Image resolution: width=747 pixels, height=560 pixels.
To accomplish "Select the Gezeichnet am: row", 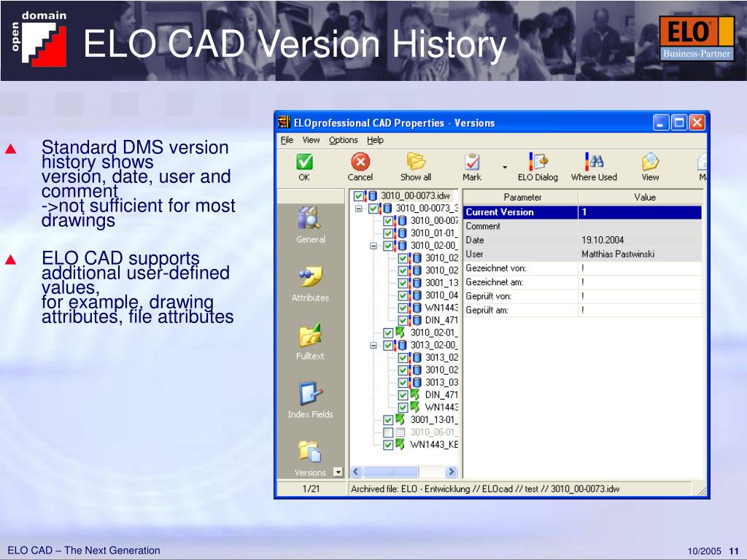I will [x=582, y=282].
